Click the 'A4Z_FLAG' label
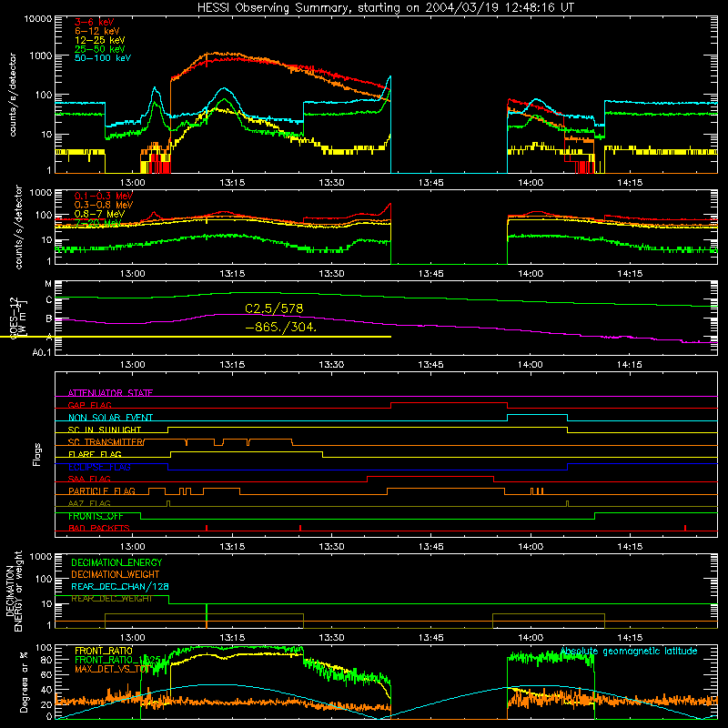Screen dimensions: 728x728 pos(89,503)
